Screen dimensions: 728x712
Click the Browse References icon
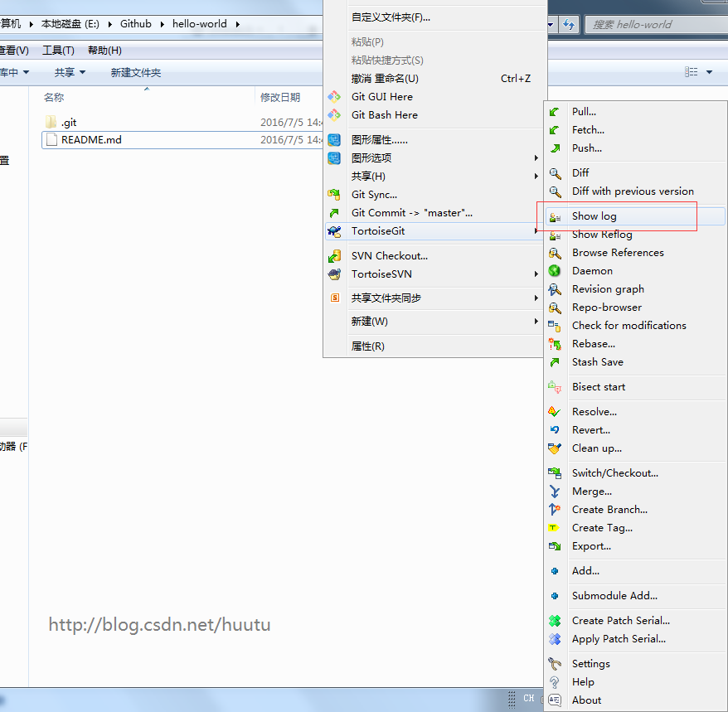pyautogui.click(x=555, y=253)
